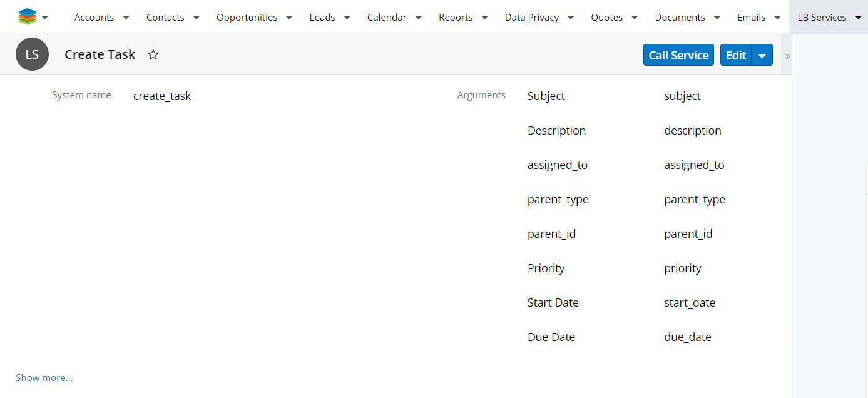
Task: Open the Quotes dropdown arrow
Action: coord(635,18)
